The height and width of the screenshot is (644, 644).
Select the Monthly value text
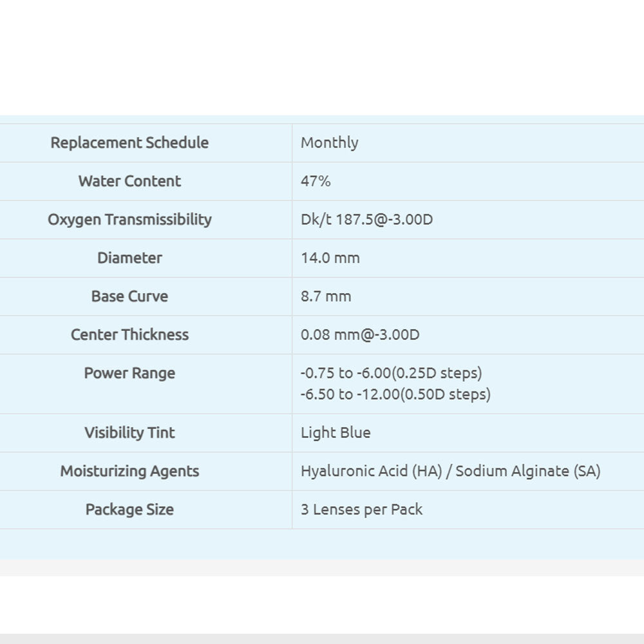point(329,142)
